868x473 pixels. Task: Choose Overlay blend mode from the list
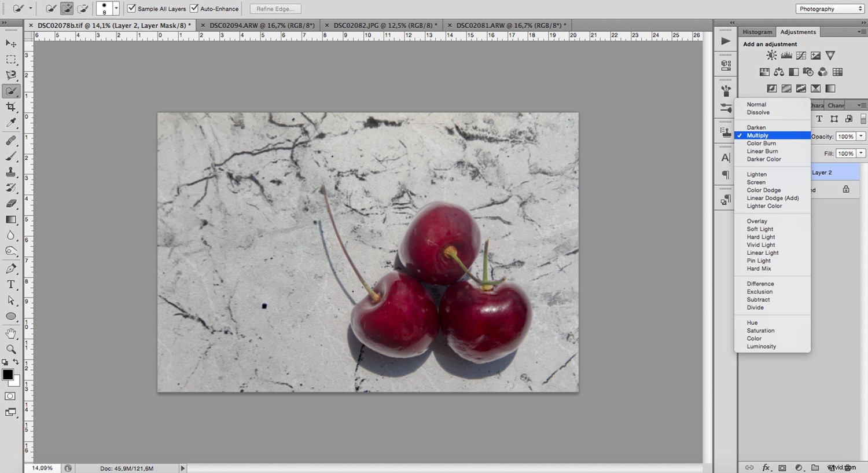coord(756,221)
